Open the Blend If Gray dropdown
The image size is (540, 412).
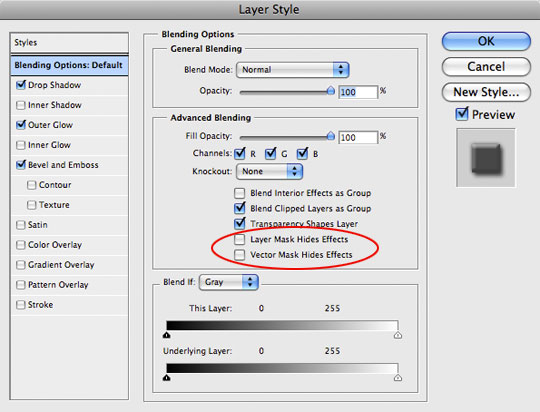pyautogui.click(x=228, y=282)
